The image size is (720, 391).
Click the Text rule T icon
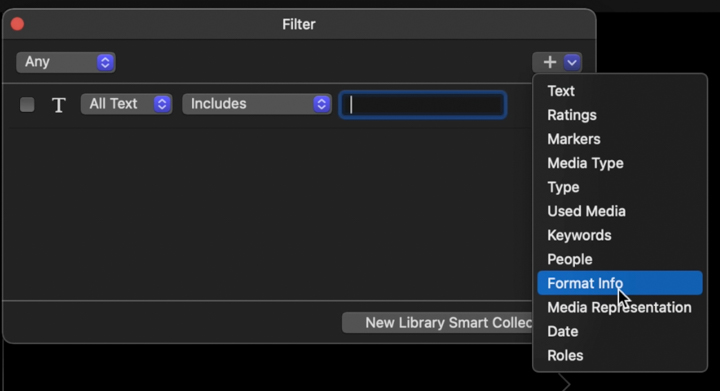click(x=59, y=105)
